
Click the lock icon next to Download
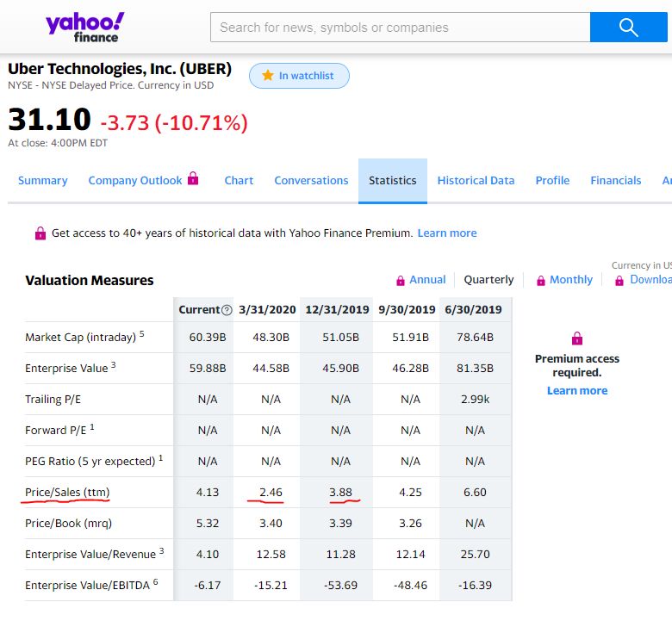619,281
